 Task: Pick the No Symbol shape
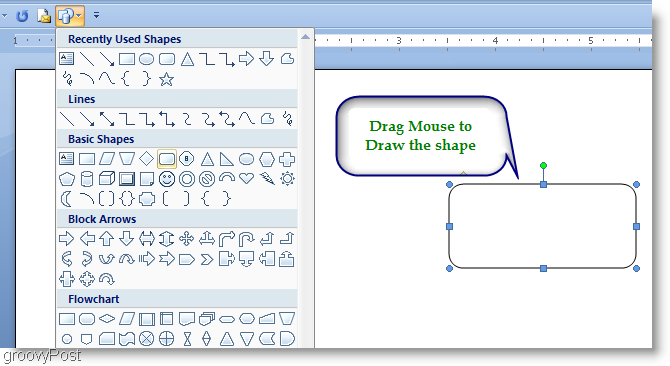pyautogui.click(x=207, y=179)
